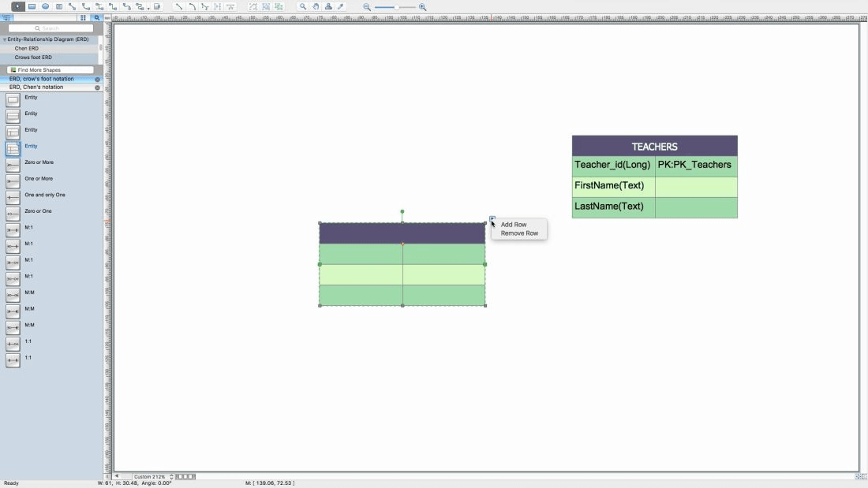868x488 pixels.
Task: Pick the One or More connector shape
Action: tap(13, 181)
